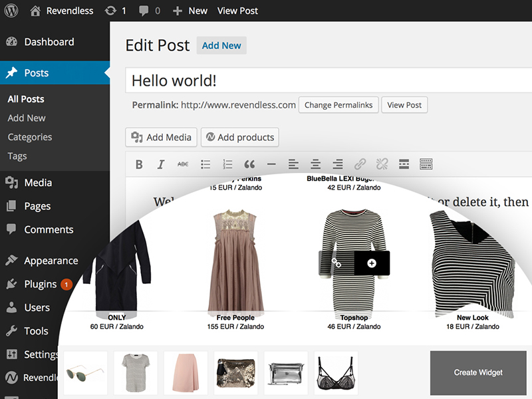
Task: Click the WordPress logo icon
Action: click(11, 11)
